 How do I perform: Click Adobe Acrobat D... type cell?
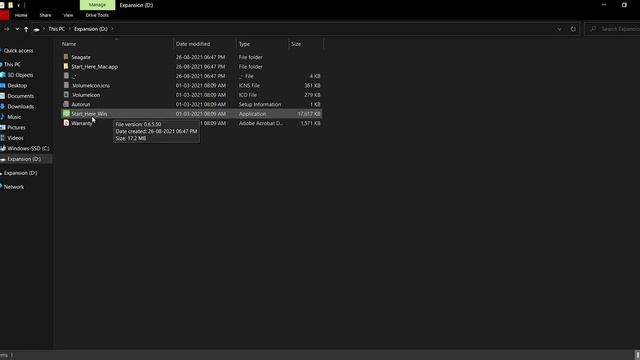point(260,123)
